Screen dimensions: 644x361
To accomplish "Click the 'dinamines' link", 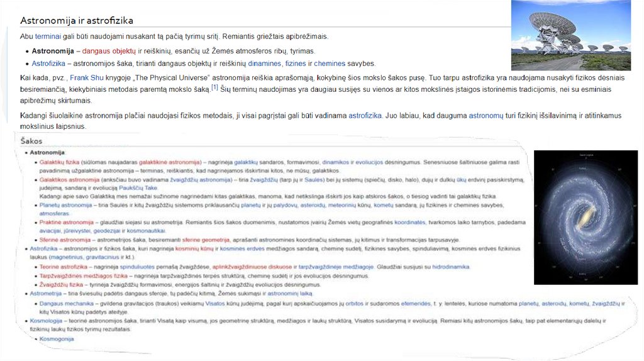I will (265, 64).
